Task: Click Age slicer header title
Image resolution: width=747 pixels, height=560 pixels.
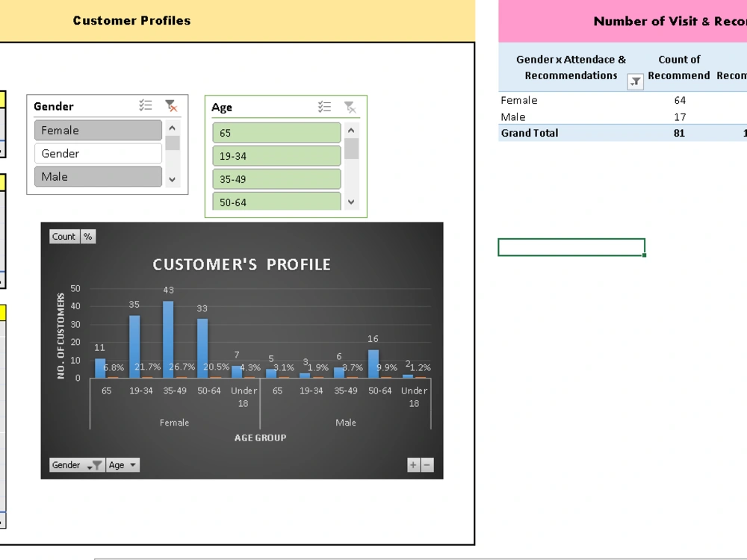Action: (x=222, y=108)
